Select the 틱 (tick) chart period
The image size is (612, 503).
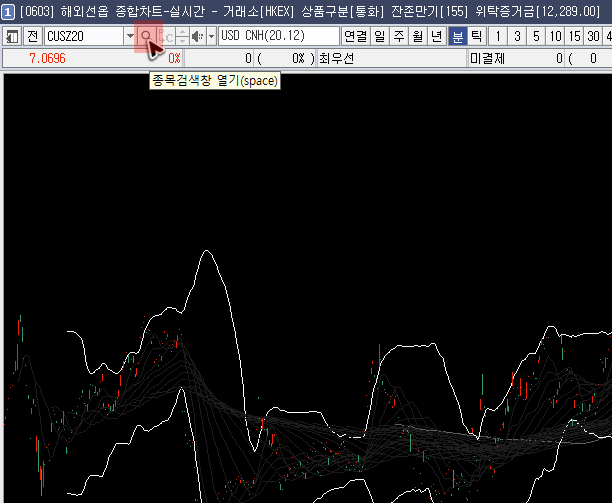[x=477, y=37]
